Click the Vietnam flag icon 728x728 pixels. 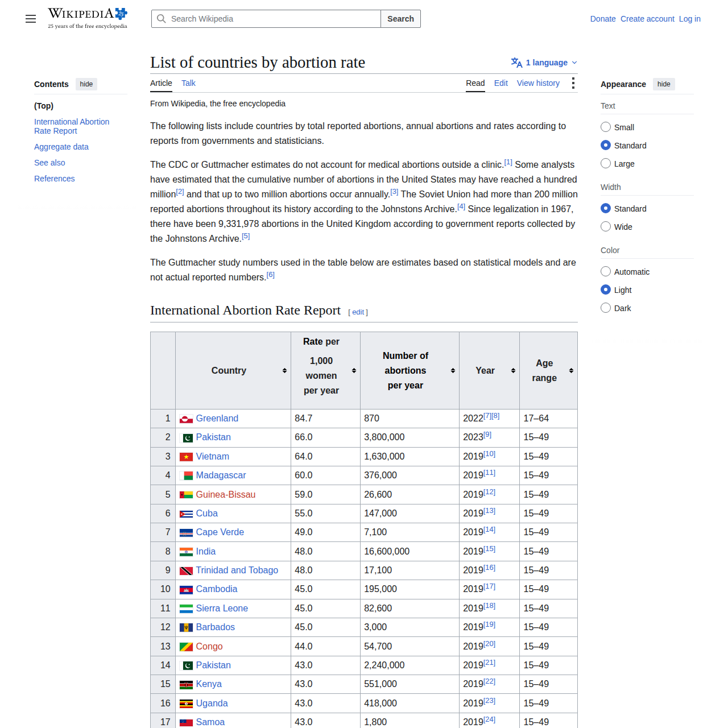coord(186,457)
